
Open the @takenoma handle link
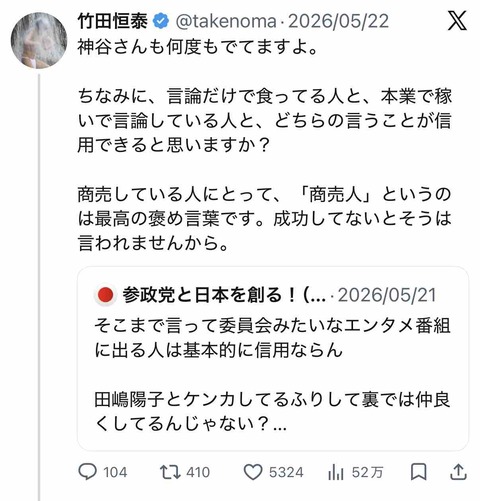pos(226,21)
